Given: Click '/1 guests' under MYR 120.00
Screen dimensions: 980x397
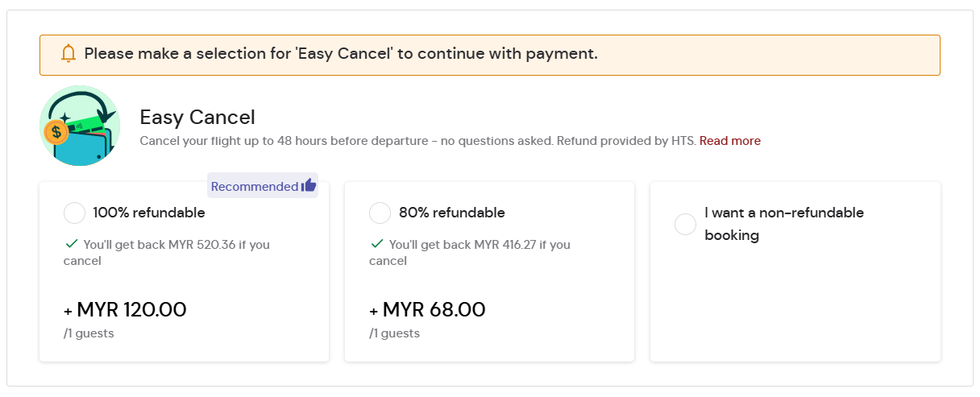Looking at the screenshot, I should 89,333.
